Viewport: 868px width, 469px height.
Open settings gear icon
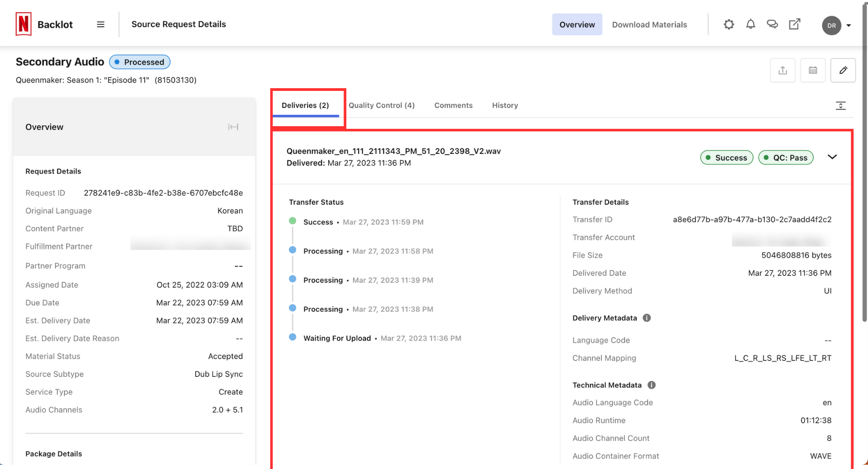729,24
